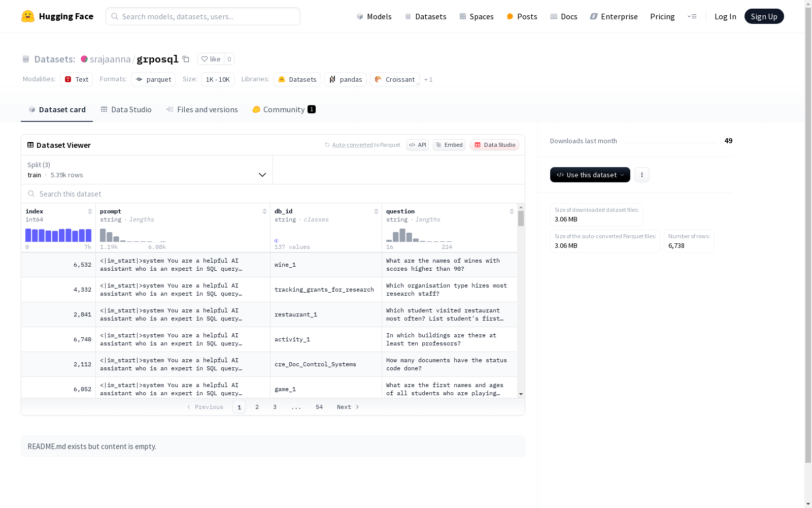Go to Models in top navigation
This screenshot has height=508, width=812.
click(374, 16)
